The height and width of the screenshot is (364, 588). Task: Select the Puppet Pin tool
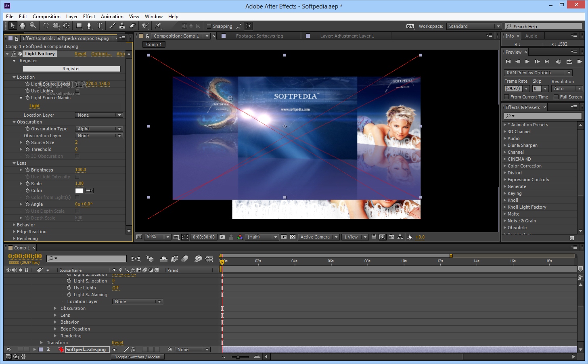[158, 26]
